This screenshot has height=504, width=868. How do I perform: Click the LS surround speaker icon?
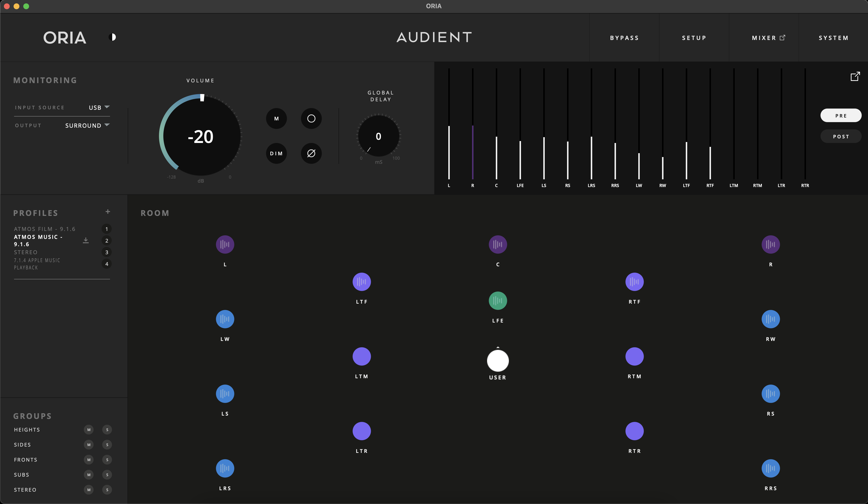225,394
